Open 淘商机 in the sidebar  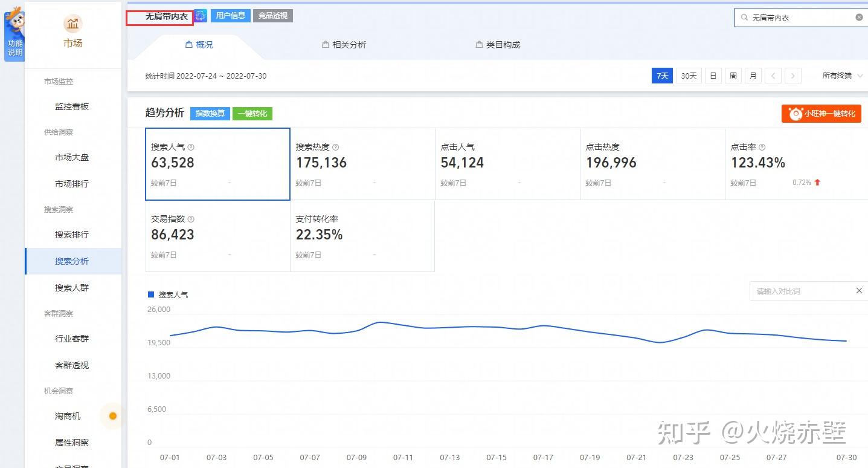pyautogui.click(x=68, y=416)
